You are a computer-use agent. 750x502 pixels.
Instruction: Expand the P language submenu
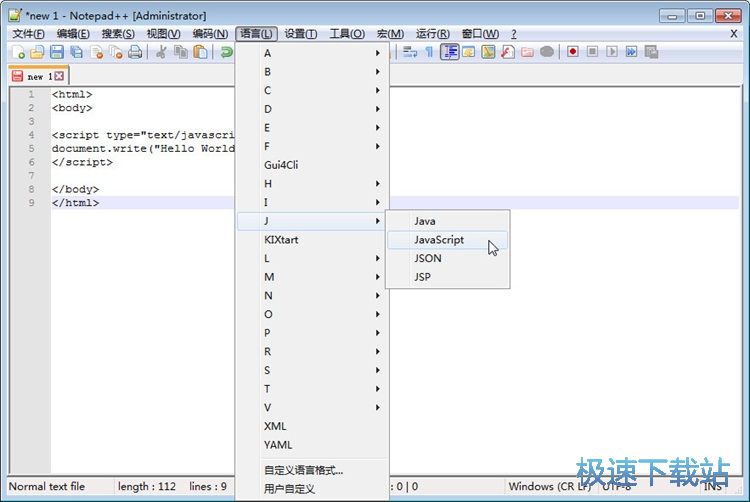coord(313,333)
